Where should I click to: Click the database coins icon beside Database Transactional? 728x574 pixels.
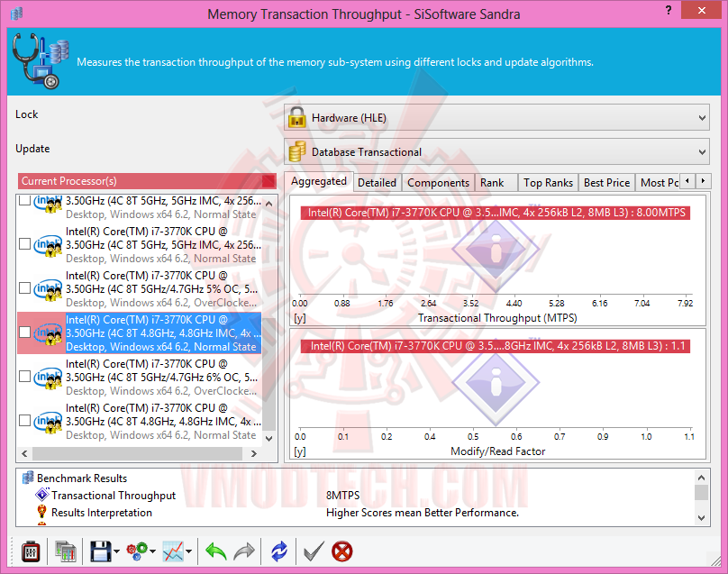pyautogui.click(x=297, y=151)
